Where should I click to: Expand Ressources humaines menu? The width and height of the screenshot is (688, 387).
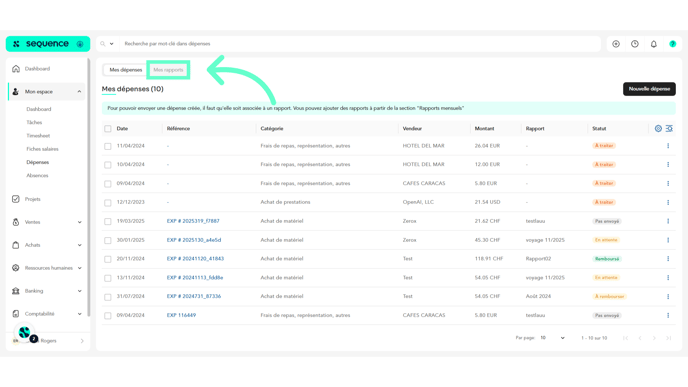(79, 268)
